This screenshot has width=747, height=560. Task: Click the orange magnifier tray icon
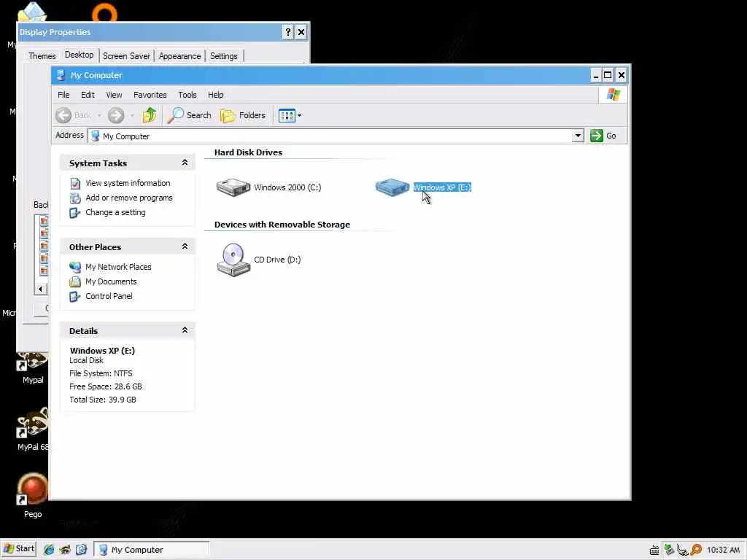pyautogui.click(x=696, y=550)
